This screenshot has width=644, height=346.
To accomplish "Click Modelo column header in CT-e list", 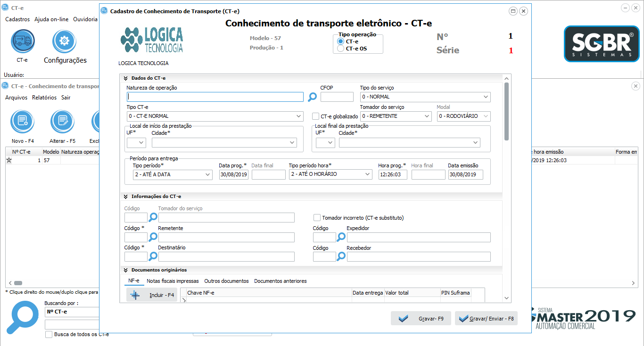I will (51, 152).
